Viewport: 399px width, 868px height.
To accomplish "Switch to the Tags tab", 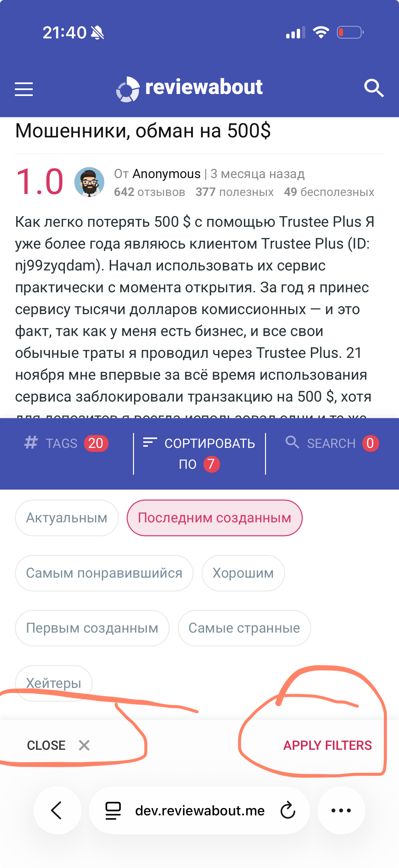I will pyautogui.click(x=66, y=444).
